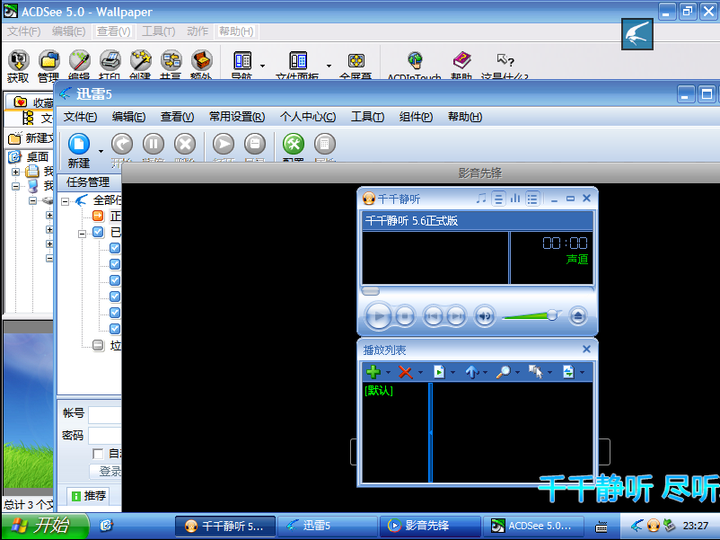The height and width of the screenshot is (540, 720).
Task: Click the music note icon in TTPlayer title bar
Action: pyautogui.click(x=481, y=198)
